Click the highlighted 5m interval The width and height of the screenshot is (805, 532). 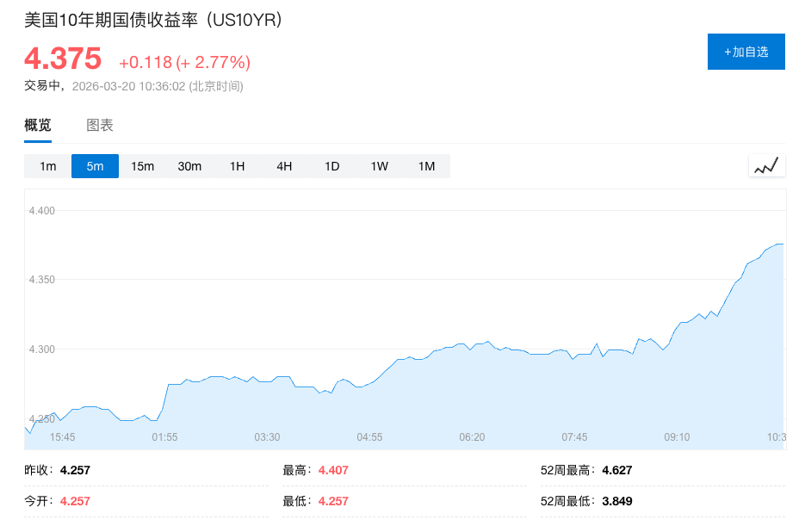point(94,165)
